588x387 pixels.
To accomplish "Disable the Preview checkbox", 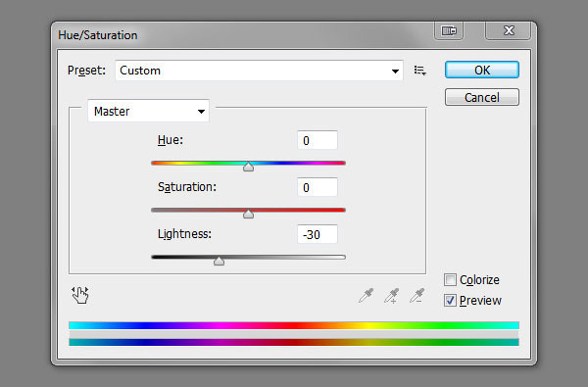I will click(450, 301).
